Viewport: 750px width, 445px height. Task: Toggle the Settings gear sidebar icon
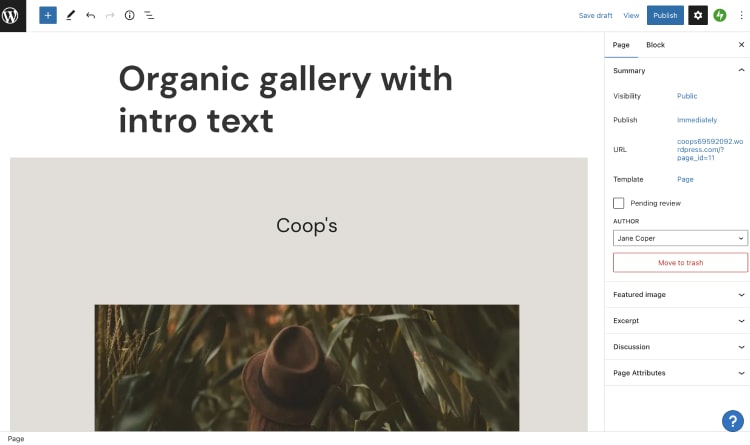[x=698, y=15]
